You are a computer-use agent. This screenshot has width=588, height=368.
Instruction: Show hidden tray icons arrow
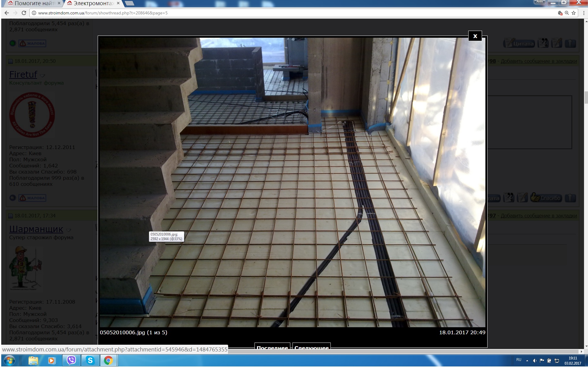tap(527, 361)
